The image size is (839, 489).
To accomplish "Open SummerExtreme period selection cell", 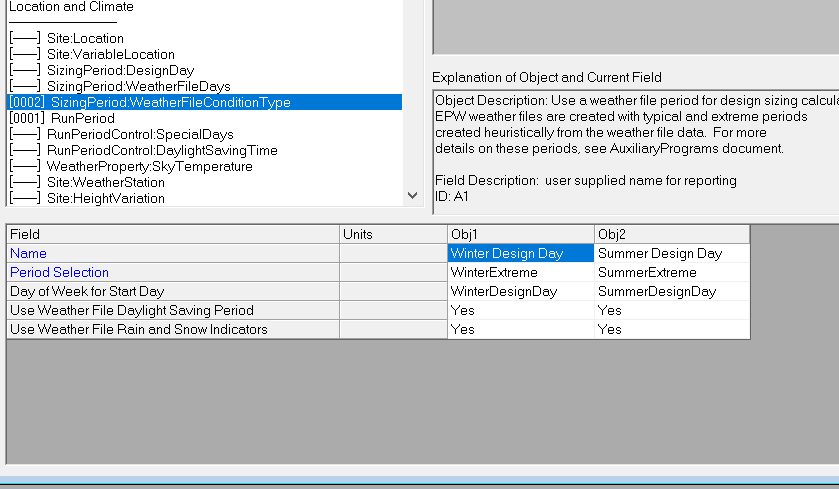I will [672, 272].
